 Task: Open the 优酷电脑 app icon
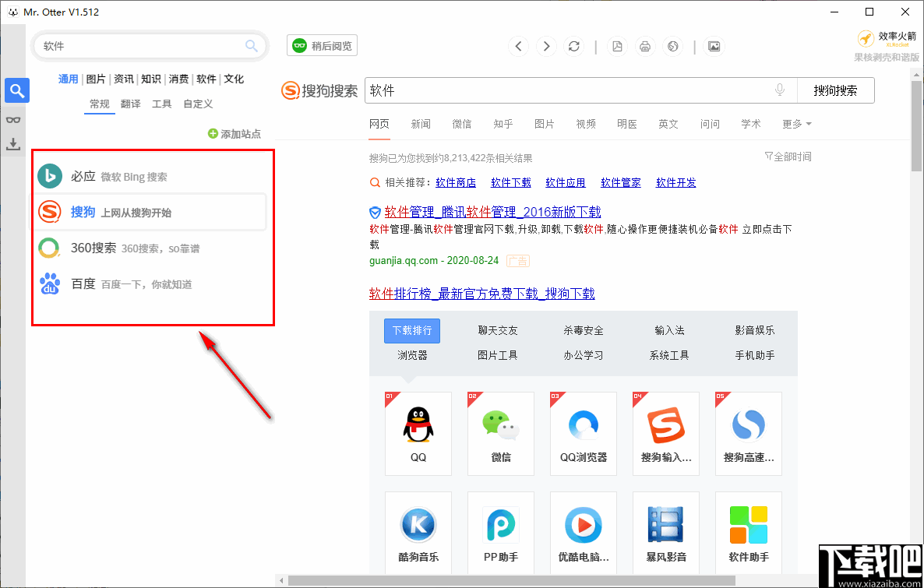pos(584,525)
